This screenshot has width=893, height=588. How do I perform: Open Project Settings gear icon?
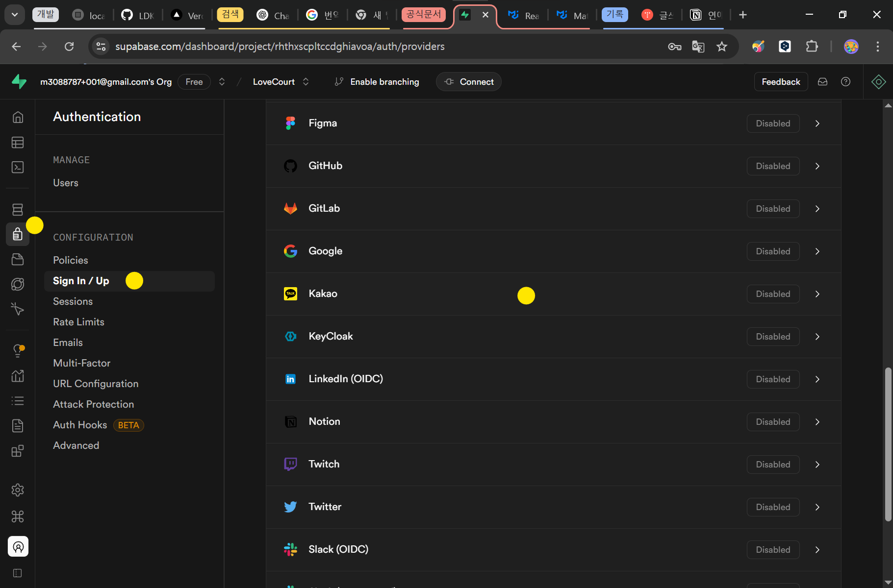[x=18, y=490]
